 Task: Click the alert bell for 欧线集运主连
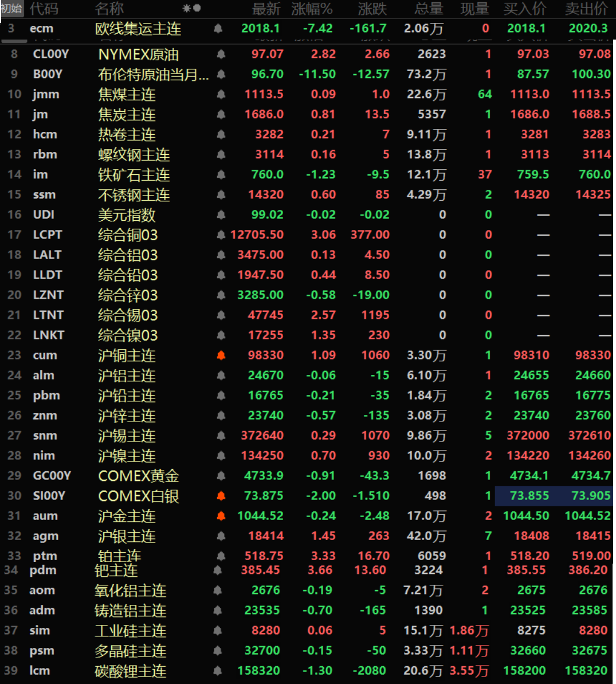[x=218, y=29]
